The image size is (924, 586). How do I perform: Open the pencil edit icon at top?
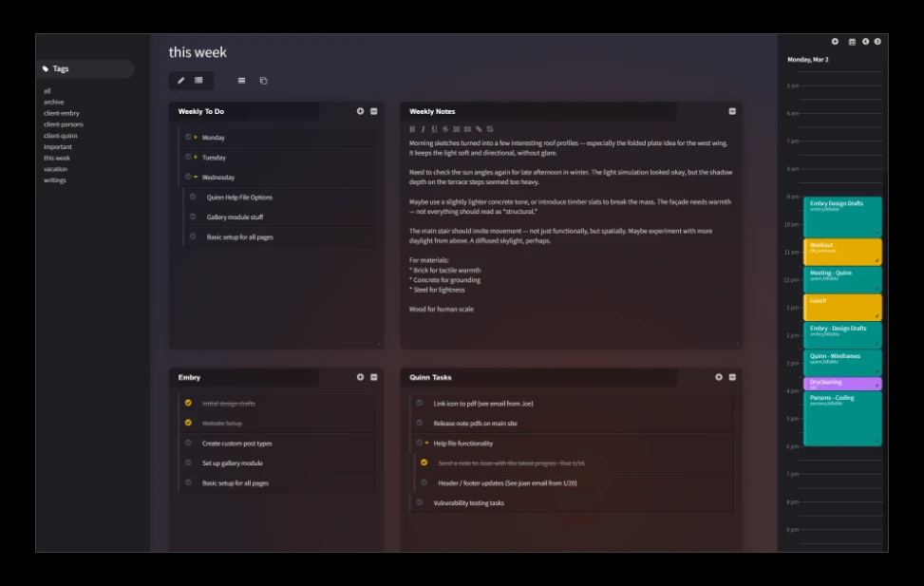tap(180, 81)
